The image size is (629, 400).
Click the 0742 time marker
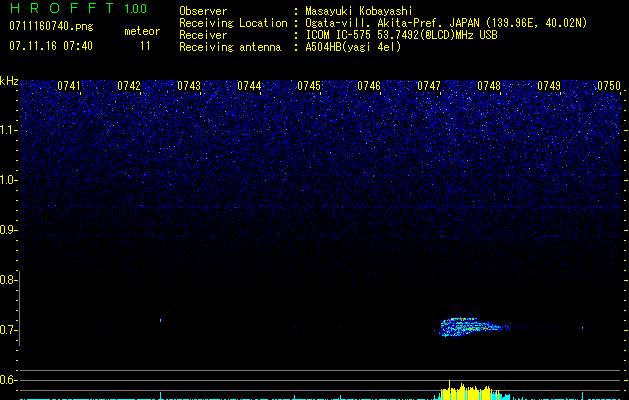129,86
